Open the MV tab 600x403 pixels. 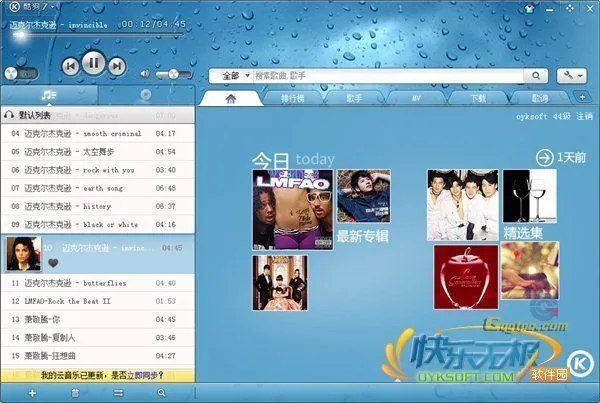tap(416, 98)
